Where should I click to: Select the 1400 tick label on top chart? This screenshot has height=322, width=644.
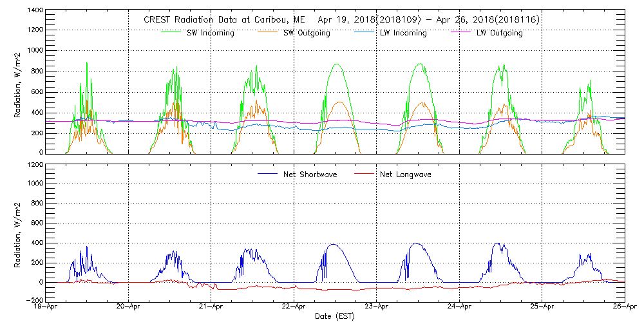coord(35,12)
